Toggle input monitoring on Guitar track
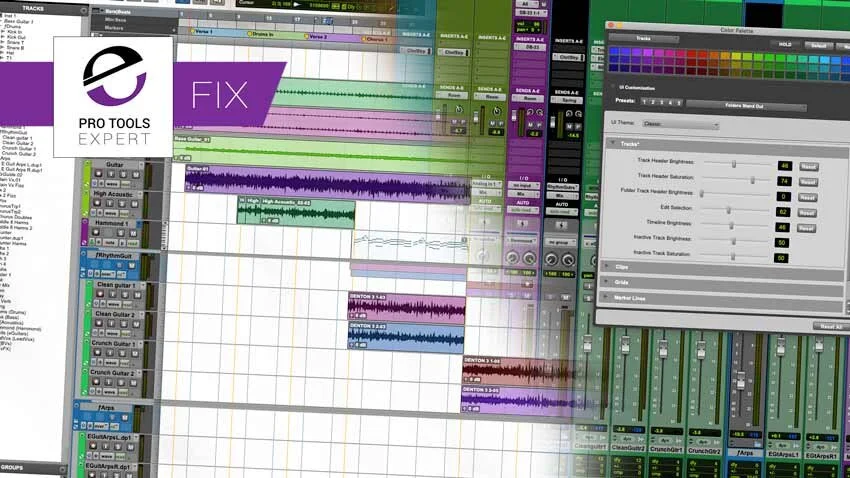The width and height of the screenshot is (850, 478). pyautogui.click(x=111, y=174)
